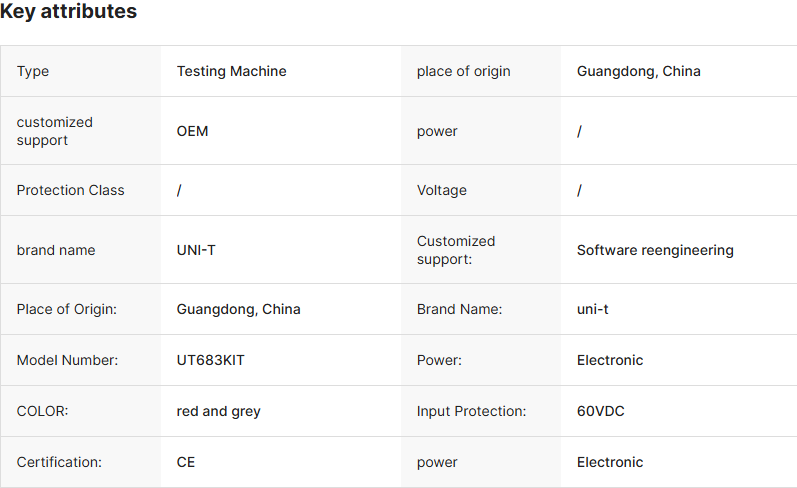Click the "Key attributes" heading
Screen dimensions: 797x488
tap(69, 13)
